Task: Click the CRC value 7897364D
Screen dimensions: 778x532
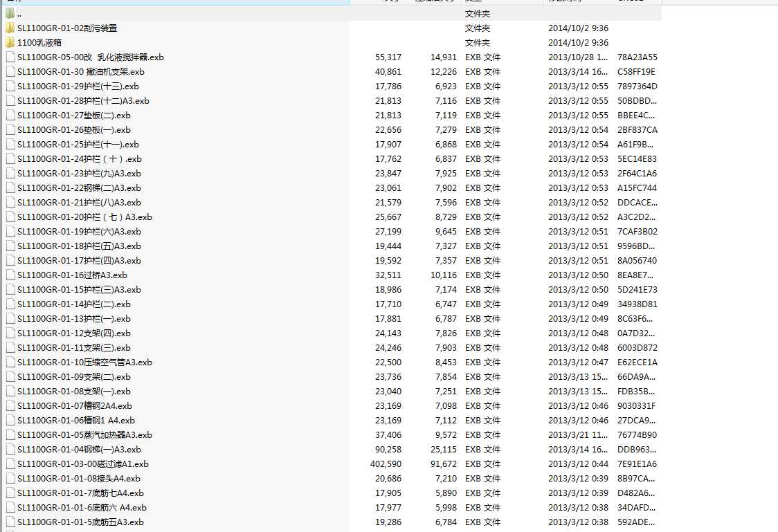Action: pos(637,86)
